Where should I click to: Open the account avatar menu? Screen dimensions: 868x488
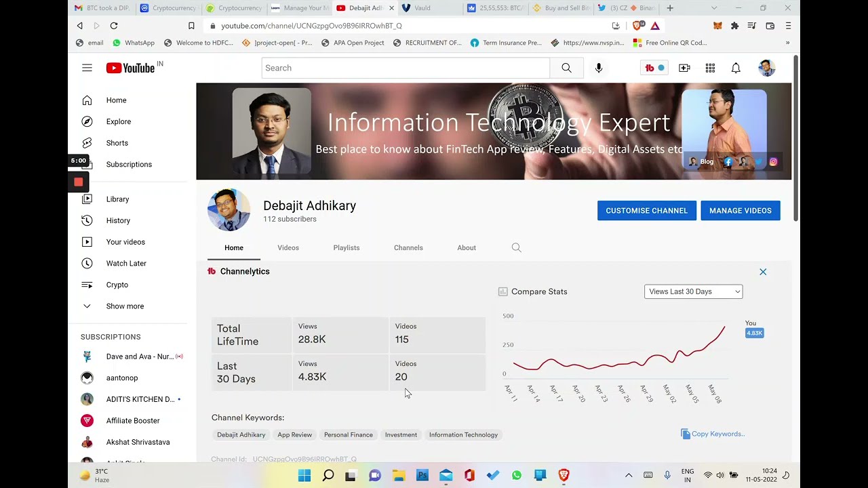tap(767, 68)
